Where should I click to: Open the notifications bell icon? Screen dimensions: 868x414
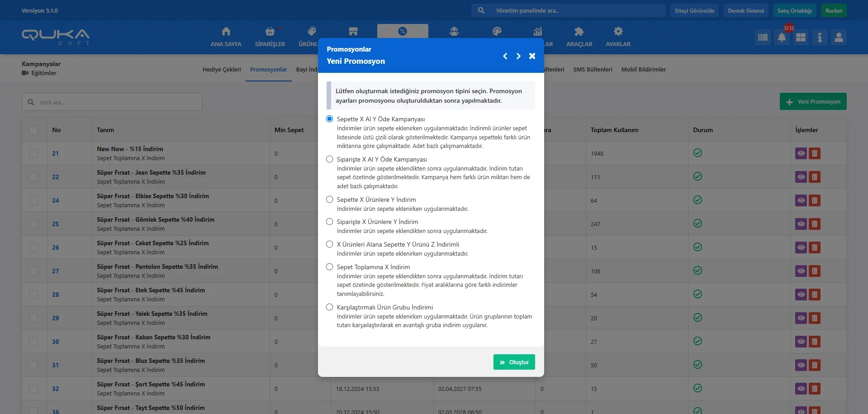(782, 38)
